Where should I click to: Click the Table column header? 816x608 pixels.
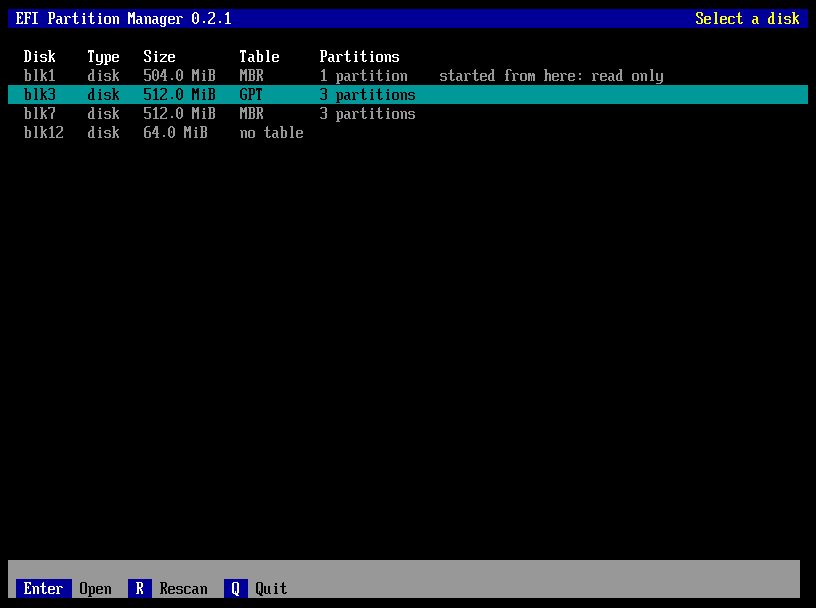[x=259, y=57]
